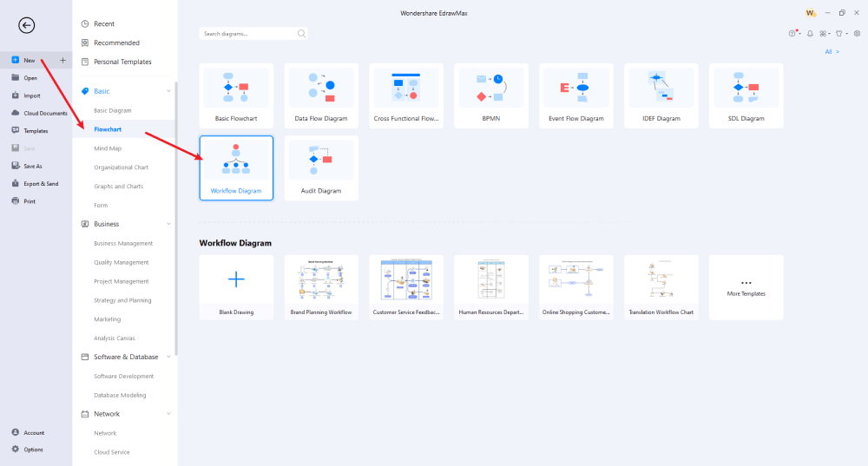Open the Online Shopping Customer template

(576, 287)
